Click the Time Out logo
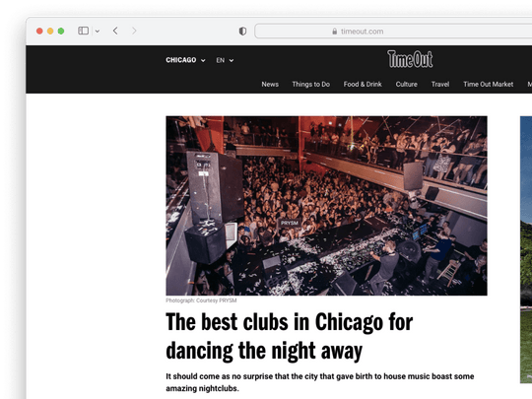Screen dimensions: 532x399 point(410,59)
